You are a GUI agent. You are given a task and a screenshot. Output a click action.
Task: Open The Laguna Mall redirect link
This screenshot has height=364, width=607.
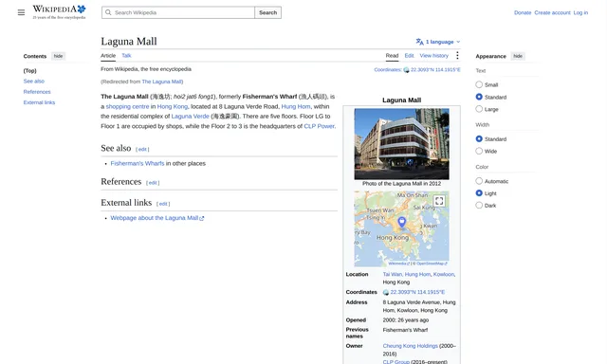[x=162, y=82]
